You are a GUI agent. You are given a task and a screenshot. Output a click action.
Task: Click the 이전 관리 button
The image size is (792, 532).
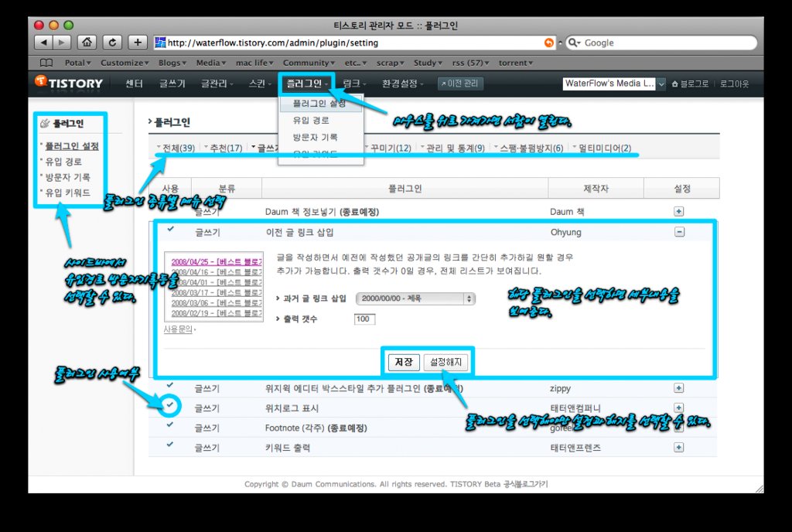click(460, 84)
